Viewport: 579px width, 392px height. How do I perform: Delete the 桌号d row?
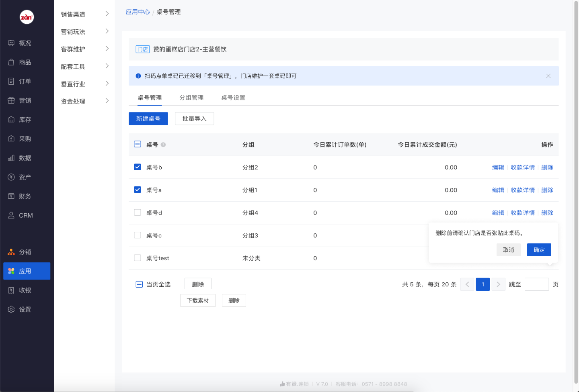pos(547,213)
